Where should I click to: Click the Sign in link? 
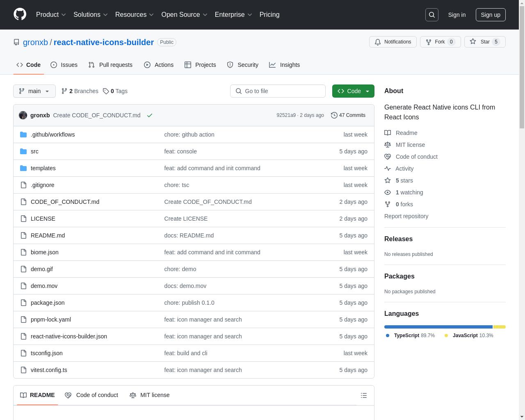point(457,15)
